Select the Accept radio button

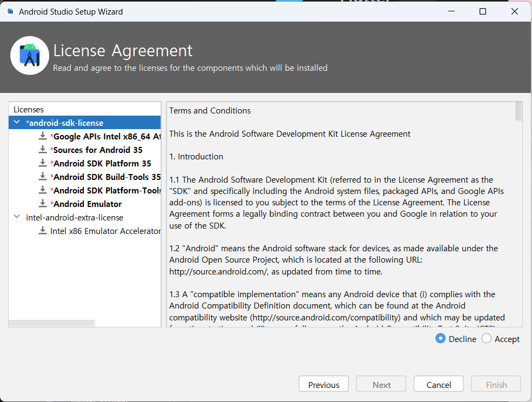[x=486, y=339]
